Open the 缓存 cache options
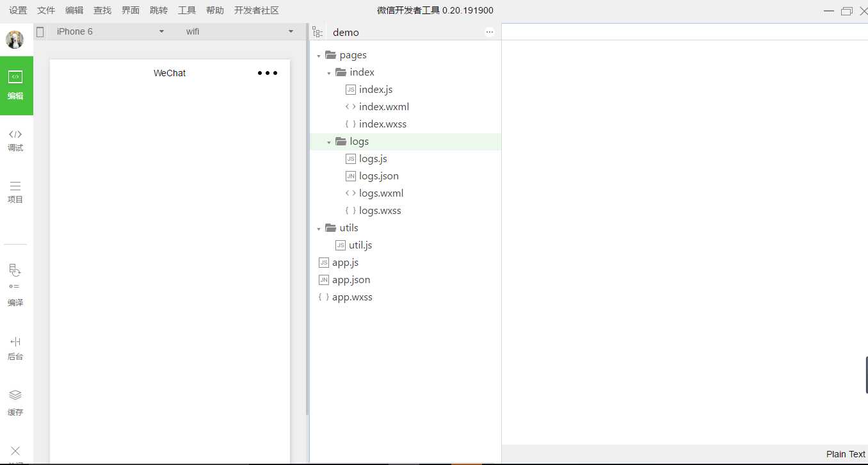 point(15,404)
